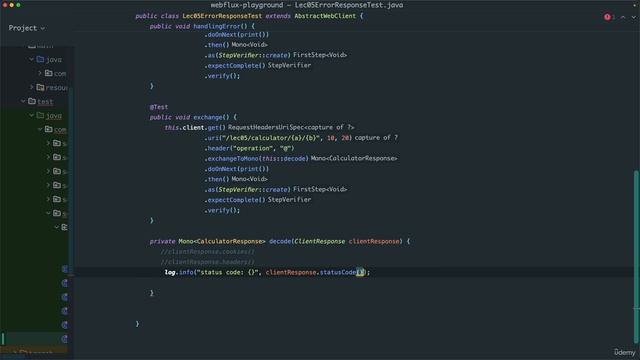
Task: Open the Project view dropdown
Action: point(27,28)
